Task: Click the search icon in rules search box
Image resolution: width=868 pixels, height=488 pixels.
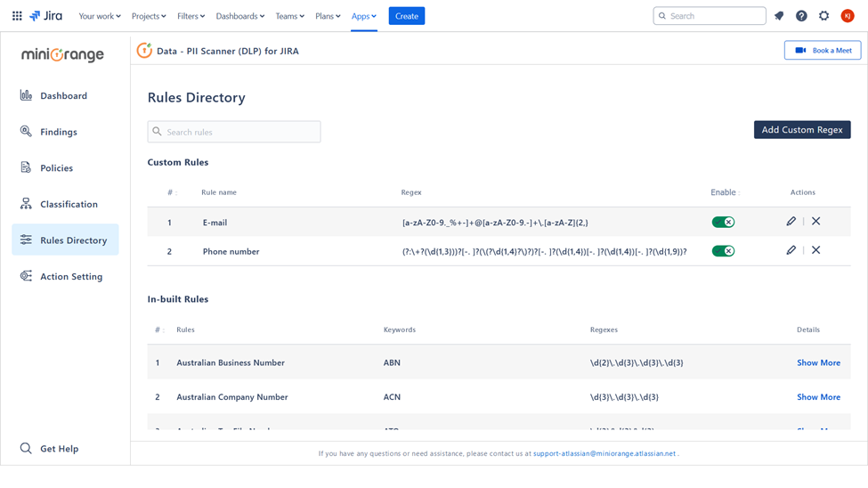Action: 158,131
